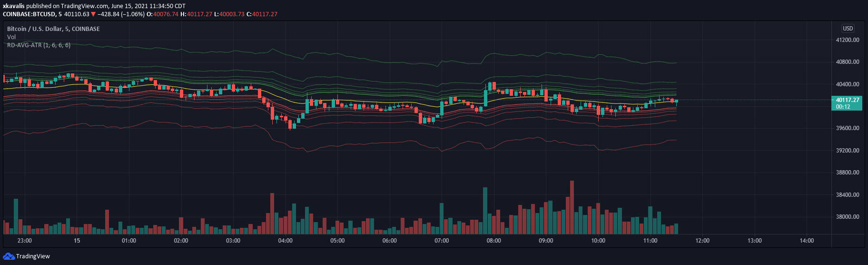Click the 39600.00 price axis label
The height and width of the screenshot is (265, 868).
coord(848,128)
